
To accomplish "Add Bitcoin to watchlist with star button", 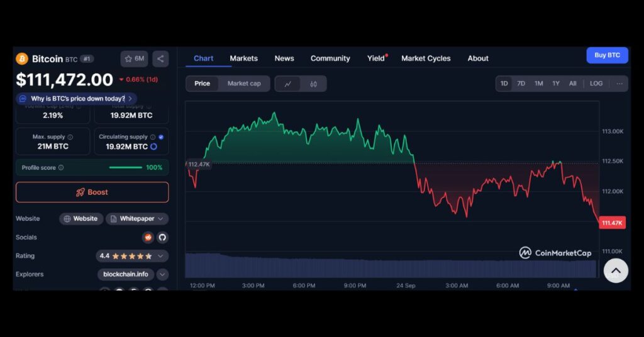I will tap(135, 58).
